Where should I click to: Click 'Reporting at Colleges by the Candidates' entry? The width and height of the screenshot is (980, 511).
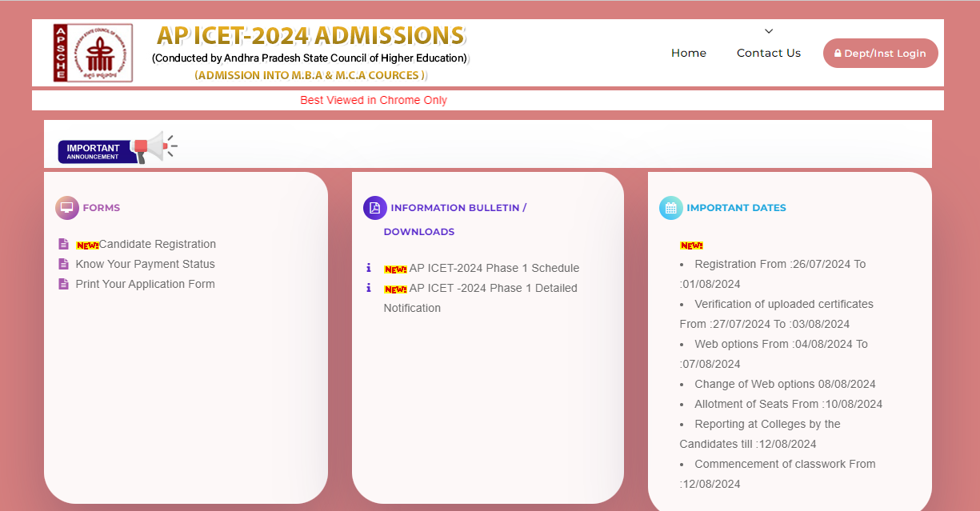tap(760, 433)
